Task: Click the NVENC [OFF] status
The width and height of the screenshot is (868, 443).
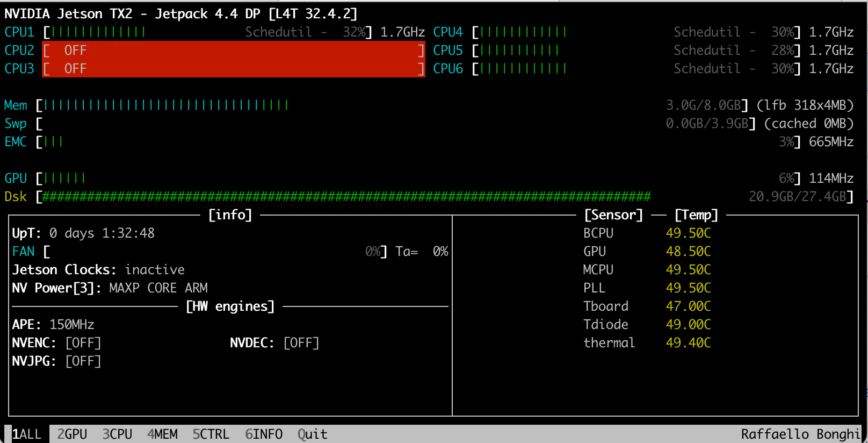Action: coord(83,342)
